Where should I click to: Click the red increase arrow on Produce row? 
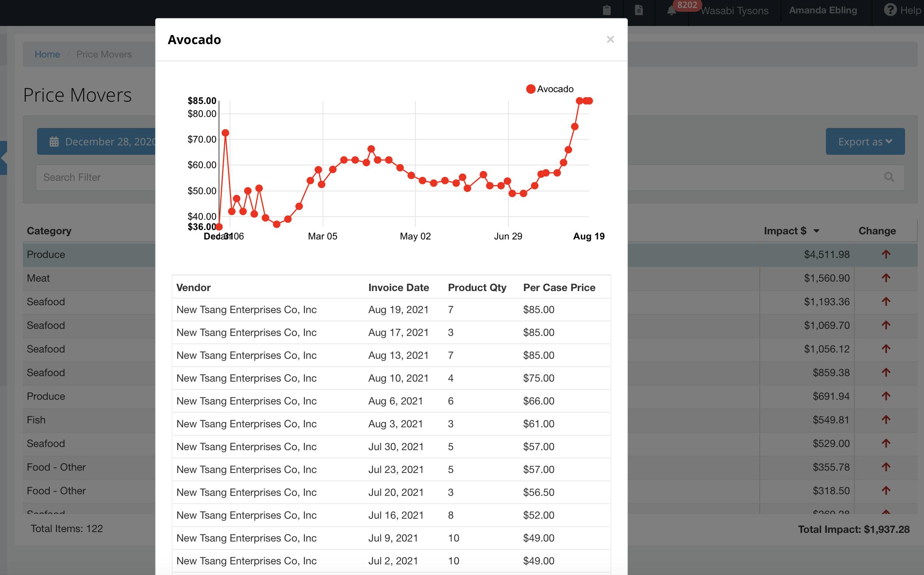886,254
